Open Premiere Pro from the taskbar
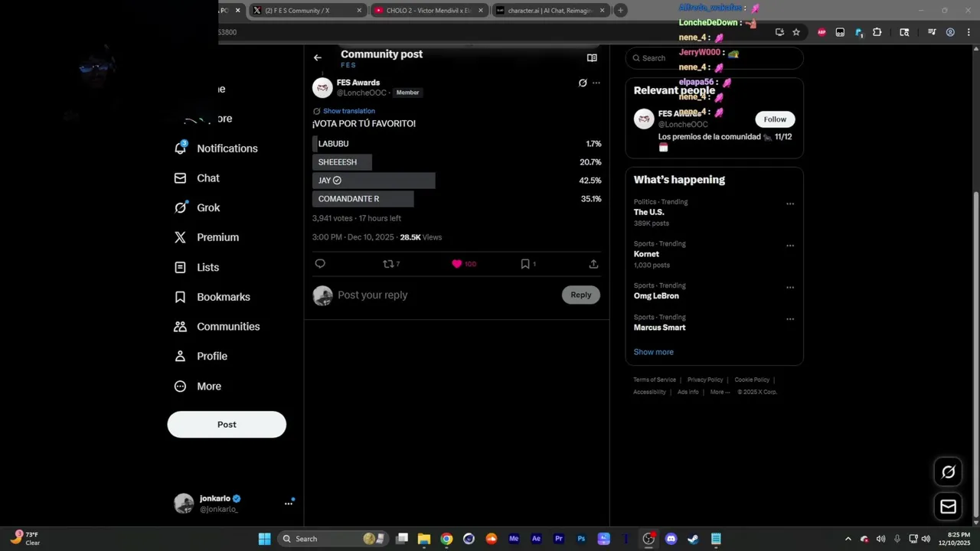Image resolution: width=980 pixels, height=551 pixels. 559,539
